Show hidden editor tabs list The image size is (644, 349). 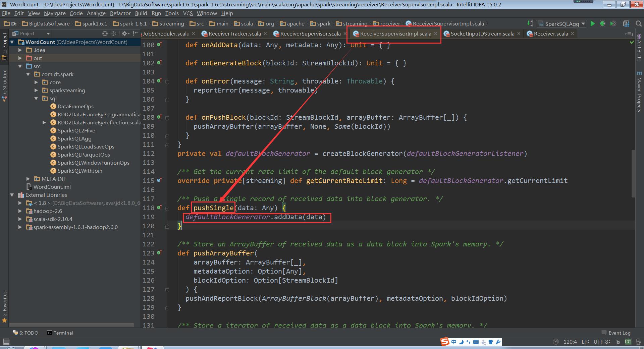[x=629, y=34]
